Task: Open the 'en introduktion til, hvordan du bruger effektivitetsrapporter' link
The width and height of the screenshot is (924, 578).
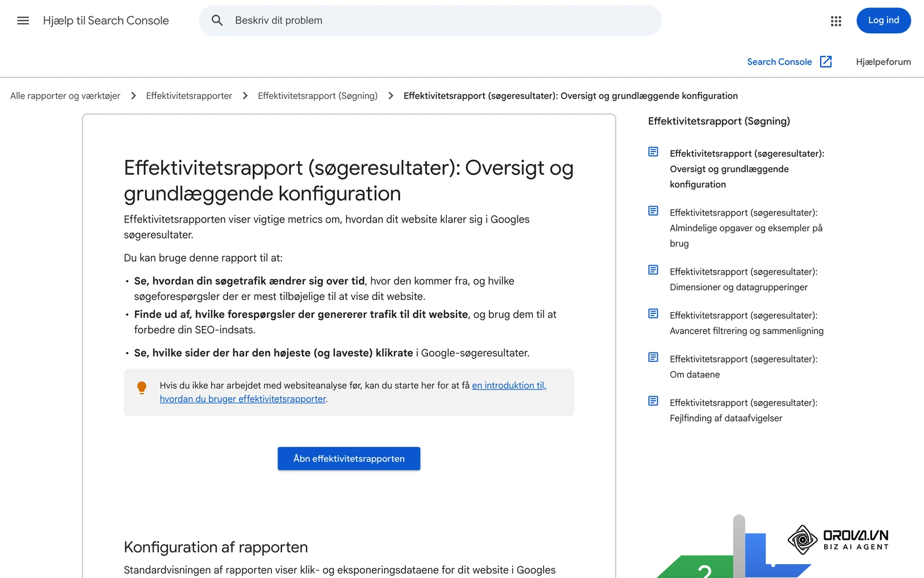Action: coord(353,392)
